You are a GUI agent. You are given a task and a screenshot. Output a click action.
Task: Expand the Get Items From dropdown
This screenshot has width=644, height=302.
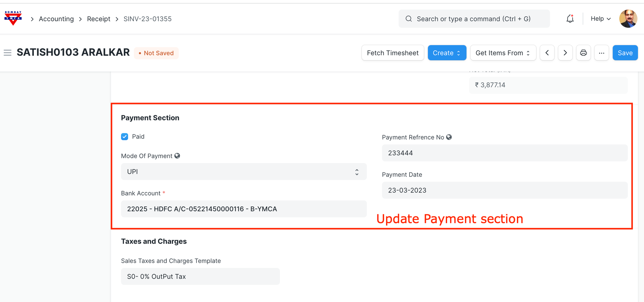coord(503,53)
